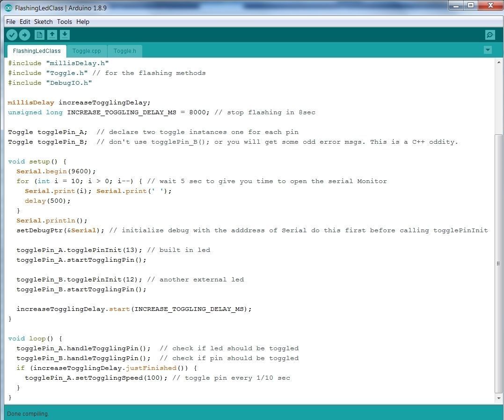Open the Serial Monitor icon
Image resolution: width=504 pixels, height=420 pixels.
click(x=489, y=35)
